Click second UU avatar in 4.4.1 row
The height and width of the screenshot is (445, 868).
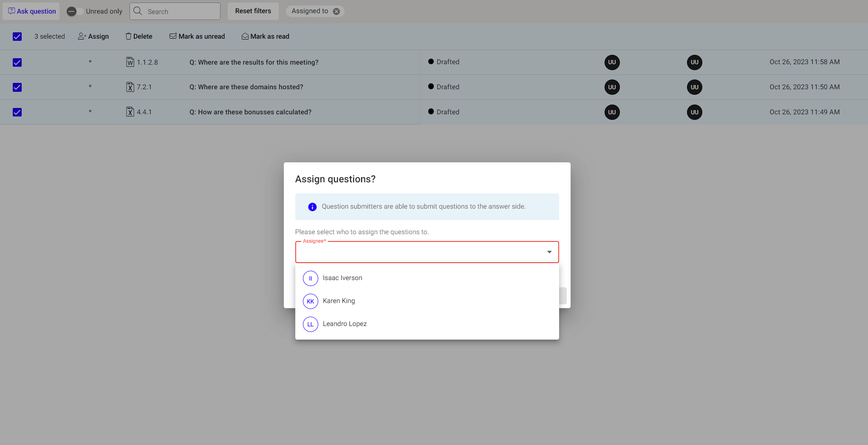(695, 112)
